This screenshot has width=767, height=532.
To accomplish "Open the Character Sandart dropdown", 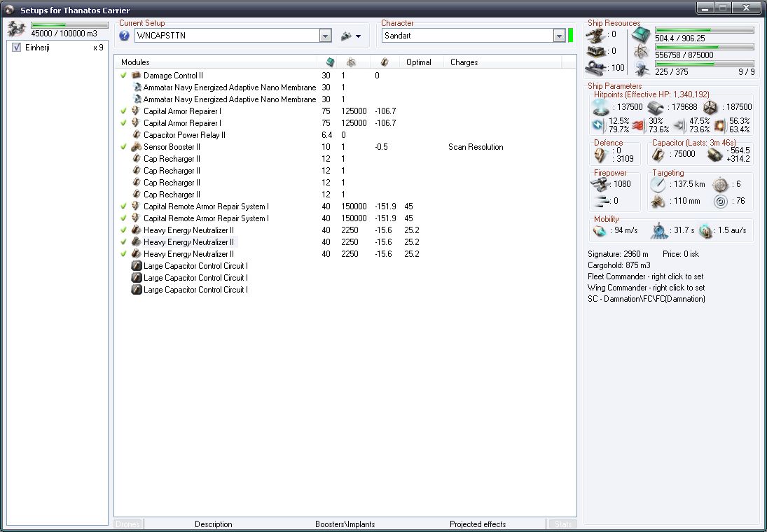I will (560, 36).
